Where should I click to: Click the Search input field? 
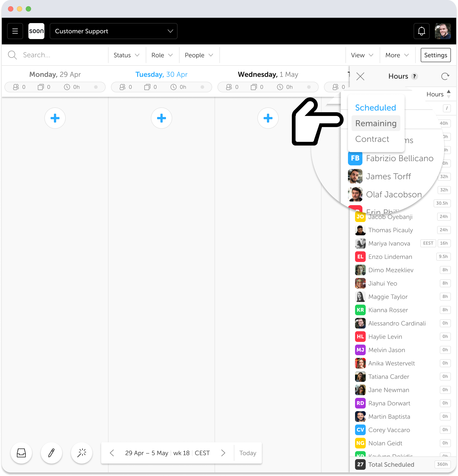pyautogui.click(x=61, y=55)
